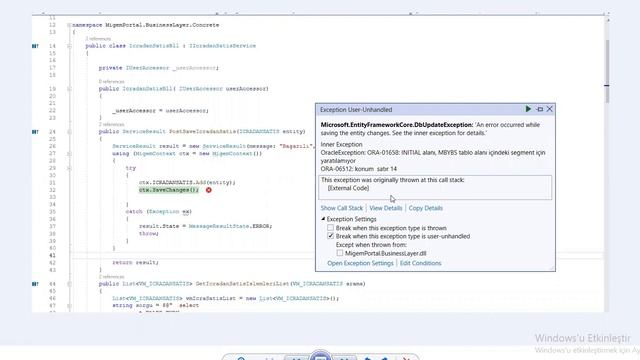Collapse the namespace block at line 12
The width and height of the screenshot is (640, 360).
[x=69, y=25]
